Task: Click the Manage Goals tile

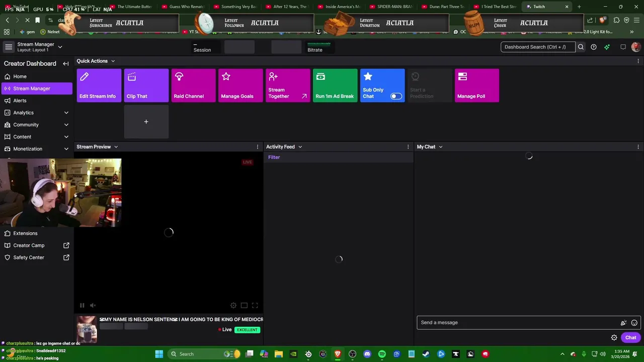Action: (x=240, y=85)
